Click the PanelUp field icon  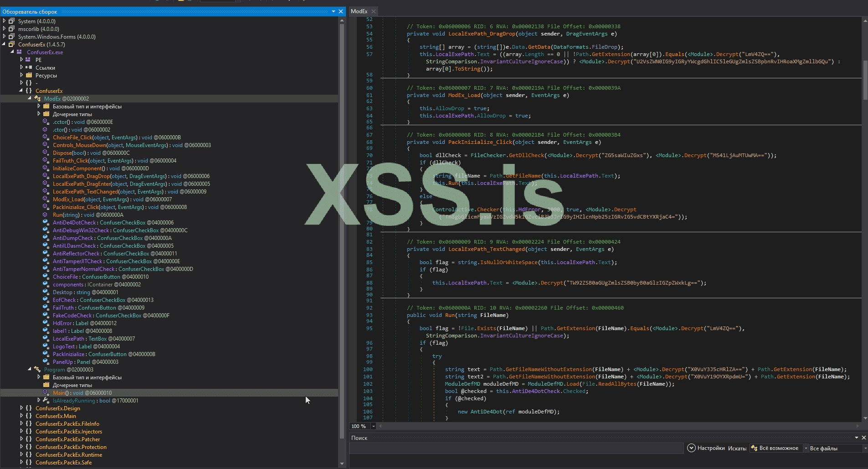46,362
